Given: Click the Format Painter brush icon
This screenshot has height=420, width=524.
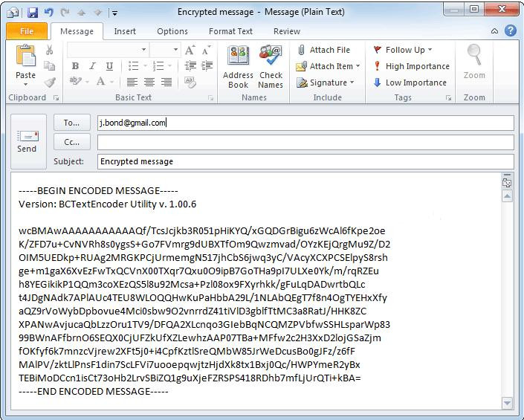Looking at the screenshot, I should click(x=50, y=83).
